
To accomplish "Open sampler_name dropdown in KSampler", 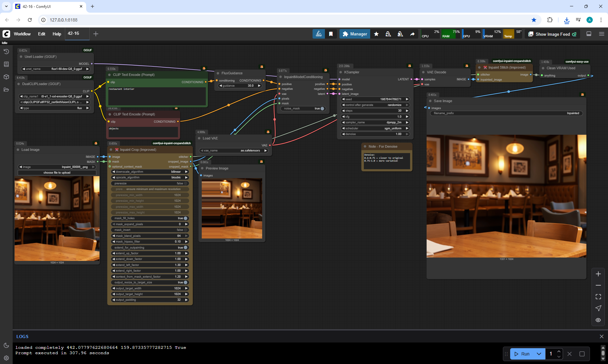I will tap(375, 122).
